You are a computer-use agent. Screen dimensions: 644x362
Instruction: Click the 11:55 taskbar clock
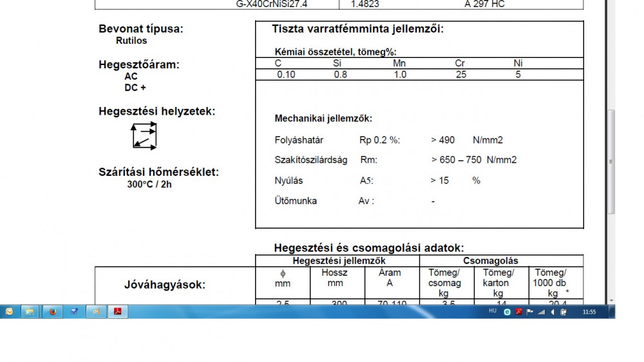pos(589,312)
